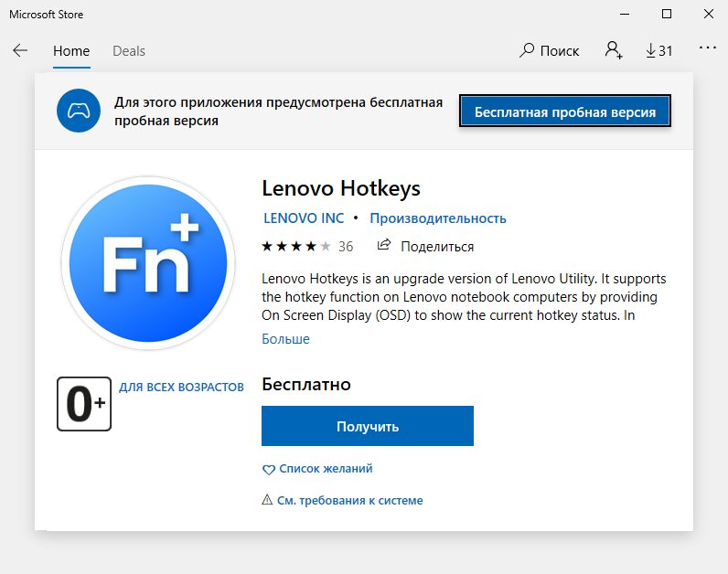
Task: Click the star rating of the app
Action: 296,246
